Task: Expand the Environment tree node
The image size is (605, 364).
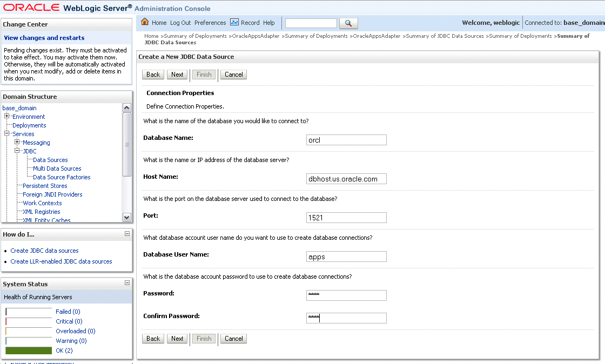Action: [6, 116]
